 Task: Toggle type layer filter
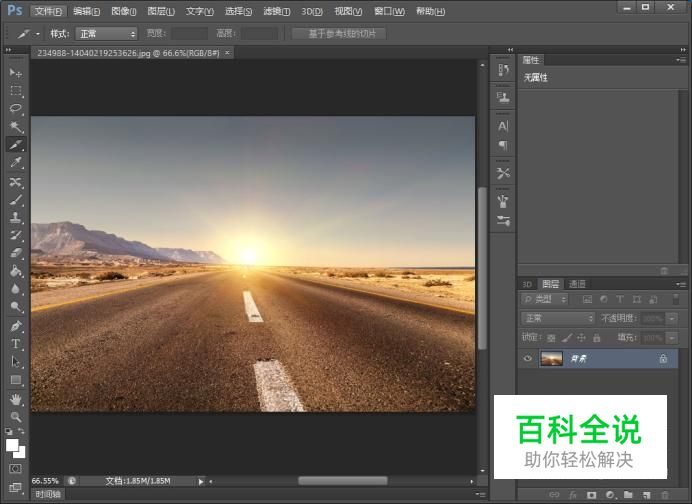click(x=620, y=300)
